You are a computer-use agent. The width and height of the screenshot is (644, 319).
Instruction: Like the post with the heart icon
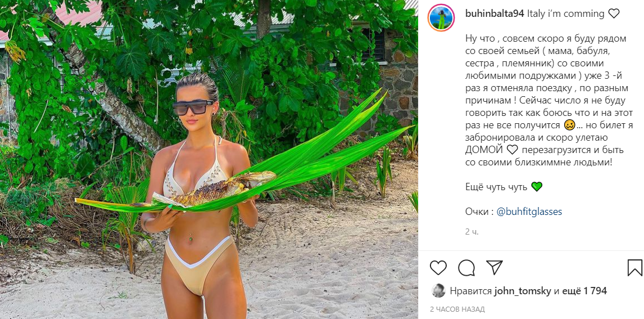pyautogui.click(x=438, y=268)
